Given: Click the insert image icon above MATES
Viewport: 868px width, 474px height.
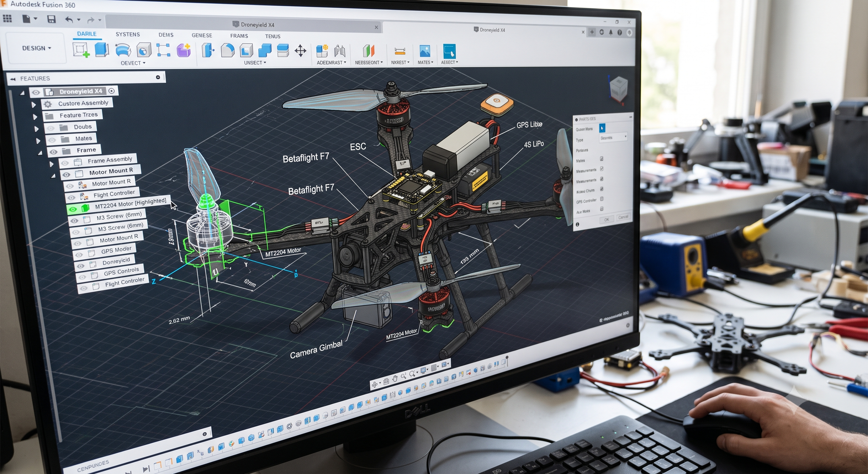Looking at the screenshot, I should coord(425,51).
